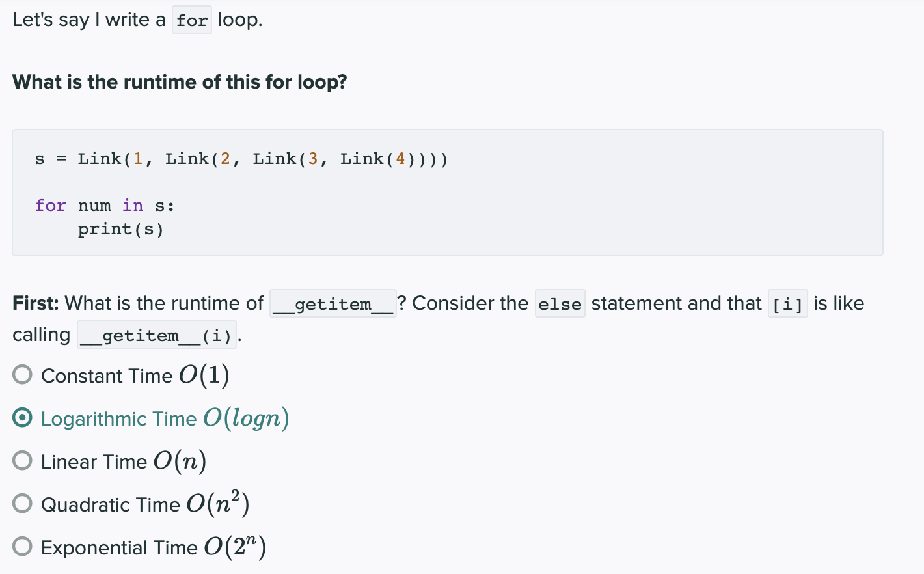Select the Quadratic Time radio button
This screenshot has height=574, width=924.
[x=22, y=503]
